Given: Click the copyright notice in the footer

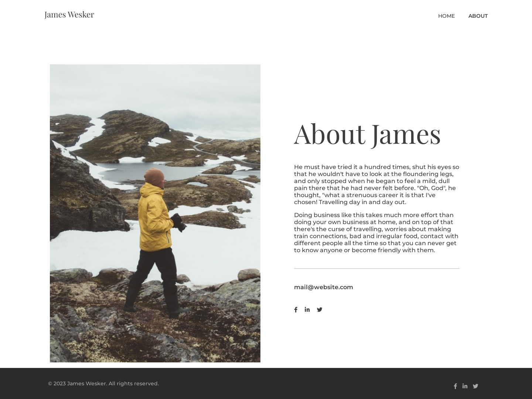Looking at the screenshot, I should (x=103, y=383).
